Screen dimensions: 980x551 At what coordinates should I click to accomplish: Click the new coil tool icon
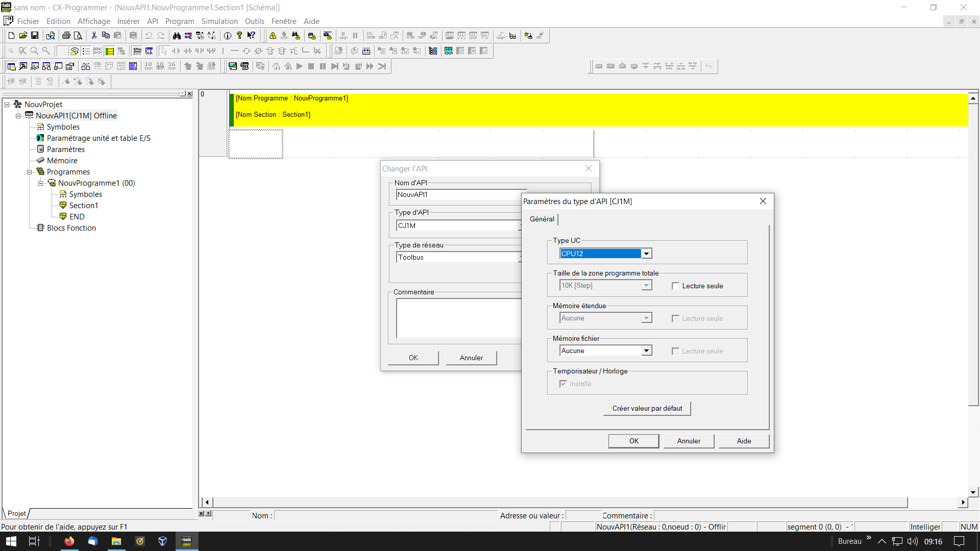pos(246,51)
